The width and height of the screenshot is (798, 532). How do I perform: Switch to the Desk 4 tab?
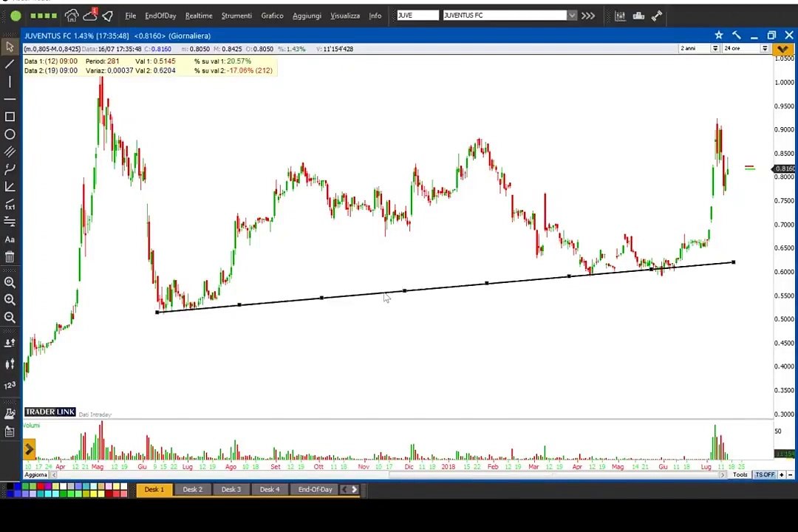point(270,489)
